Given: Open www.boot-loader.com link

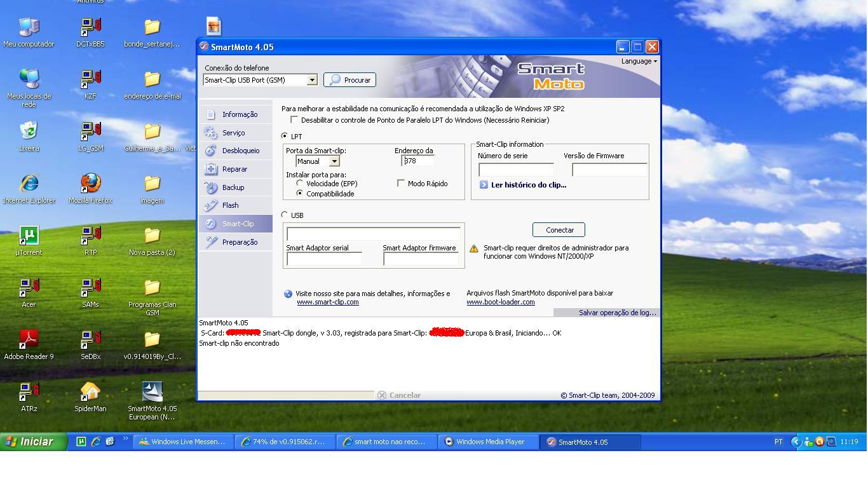Looking at the screenshot, I should click(x=501, y=302).
